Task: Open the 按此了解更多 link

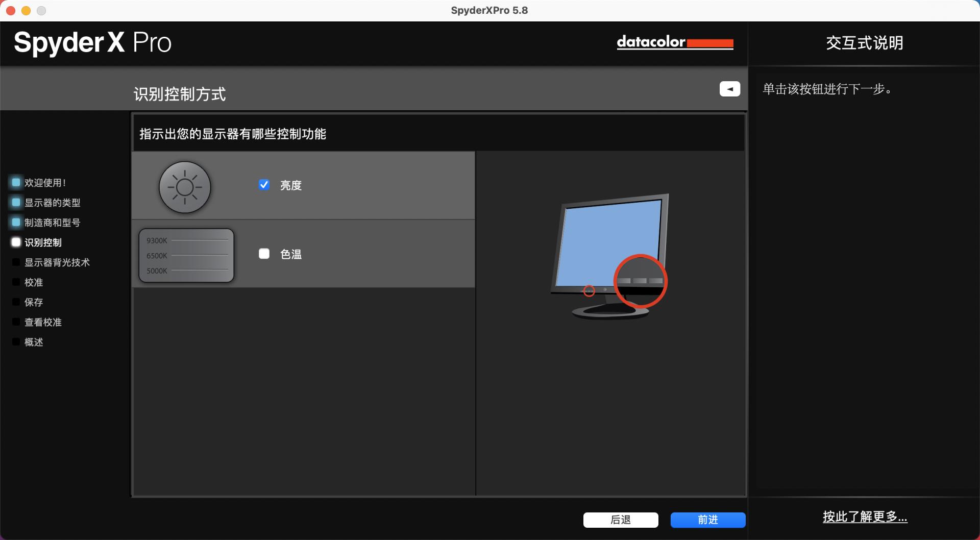Action: (x=865, y=517)
